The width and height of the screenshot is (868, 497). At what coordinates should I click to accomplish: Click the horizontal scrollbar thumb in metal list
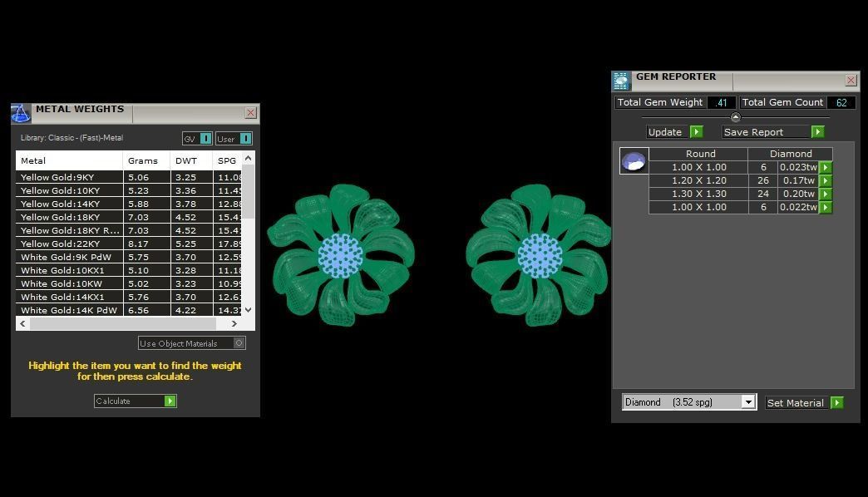click(123, 324)
